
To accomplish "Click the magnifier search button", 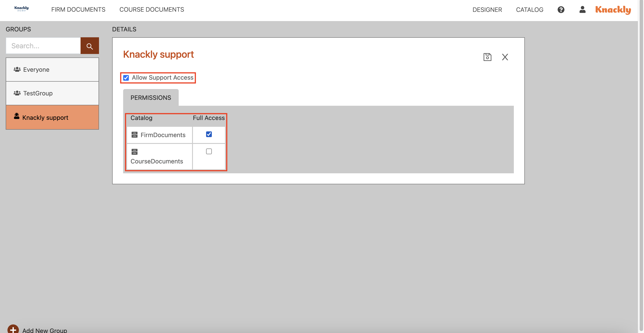I will click(90, 46).
